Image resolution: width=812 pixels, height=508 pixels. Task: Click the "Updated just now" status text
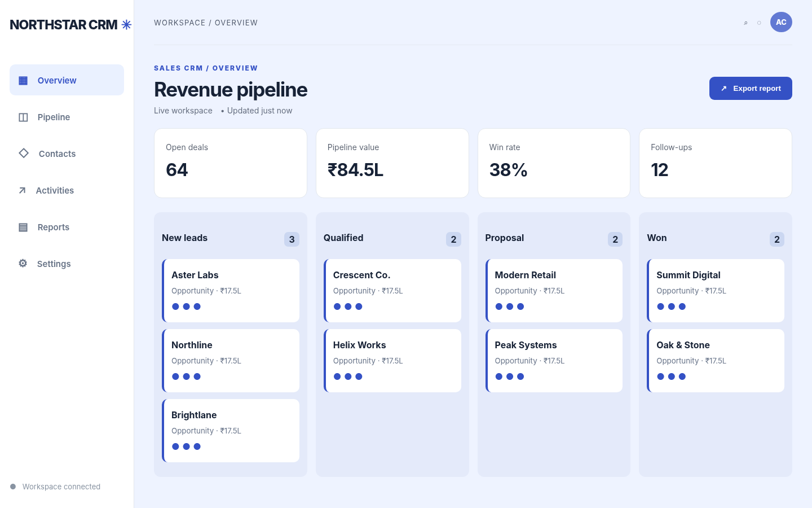pos(259,111)
